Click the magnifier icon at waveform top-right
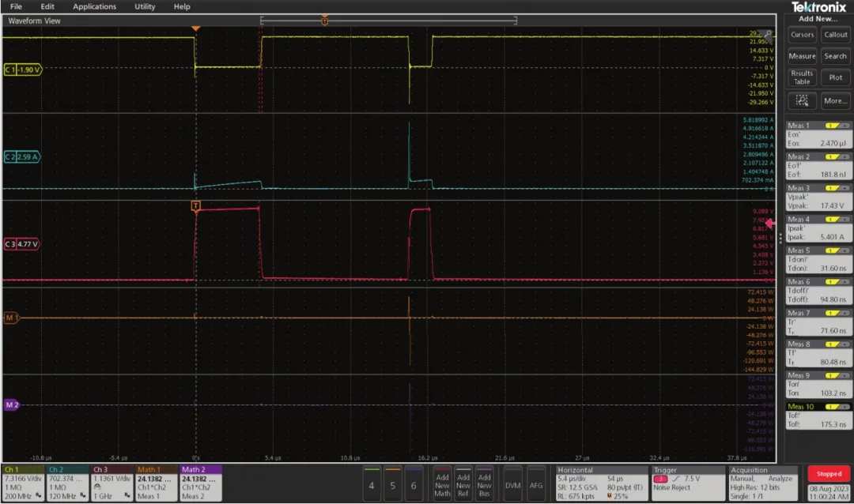The width and height of the screenshot is (854, 504). (768, 34)
